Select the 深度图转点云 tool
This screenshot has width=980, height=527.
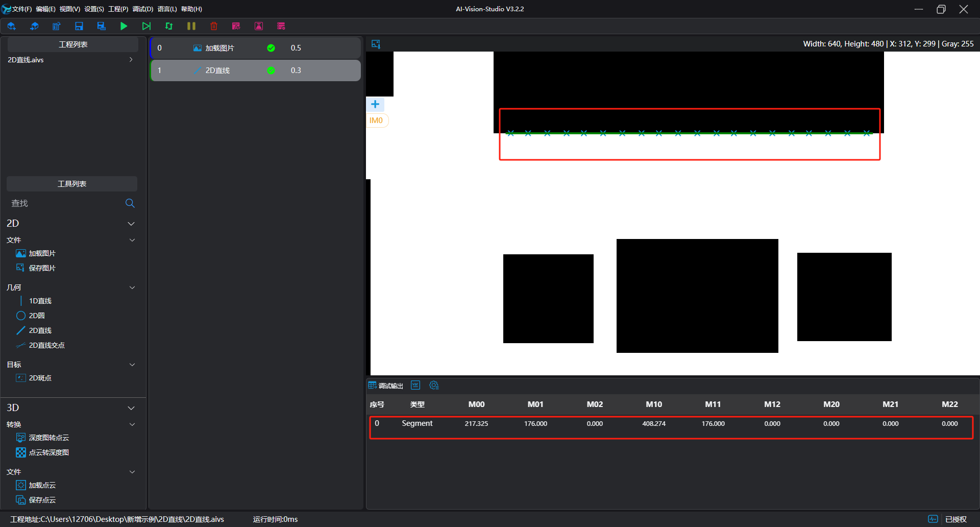[x=42, y=438]
